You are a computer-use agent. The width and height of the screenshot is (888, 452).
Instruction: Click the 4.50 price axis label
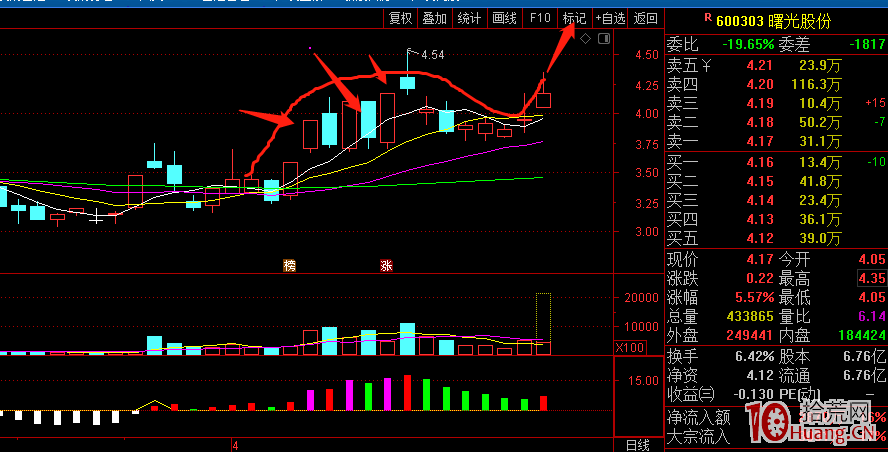pyautogui.click(x=647, y=55)
